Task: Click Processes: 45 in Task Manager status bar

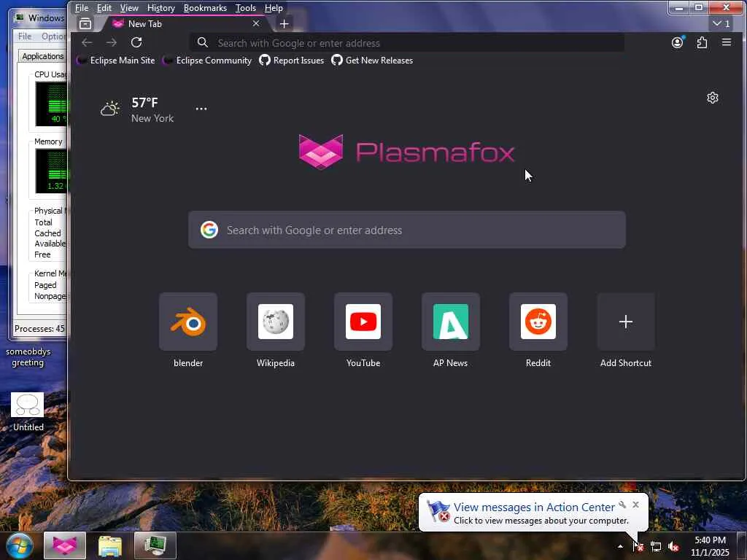Action: (39, 329)
